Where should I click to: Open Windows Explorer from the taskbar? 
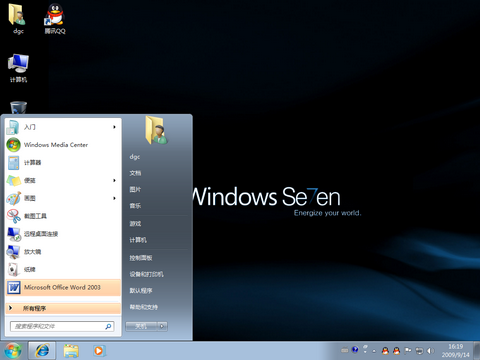[x=71, y=351]
